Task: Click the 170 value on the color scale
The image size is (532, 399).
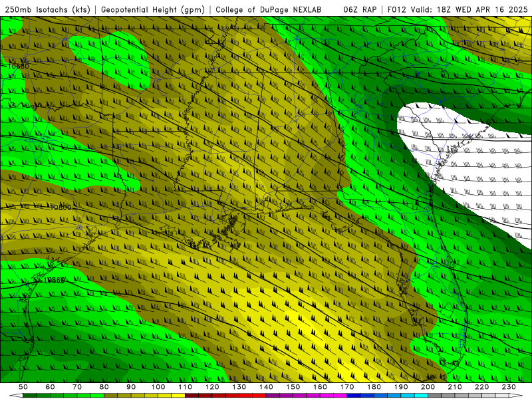Action: [347, 387]
